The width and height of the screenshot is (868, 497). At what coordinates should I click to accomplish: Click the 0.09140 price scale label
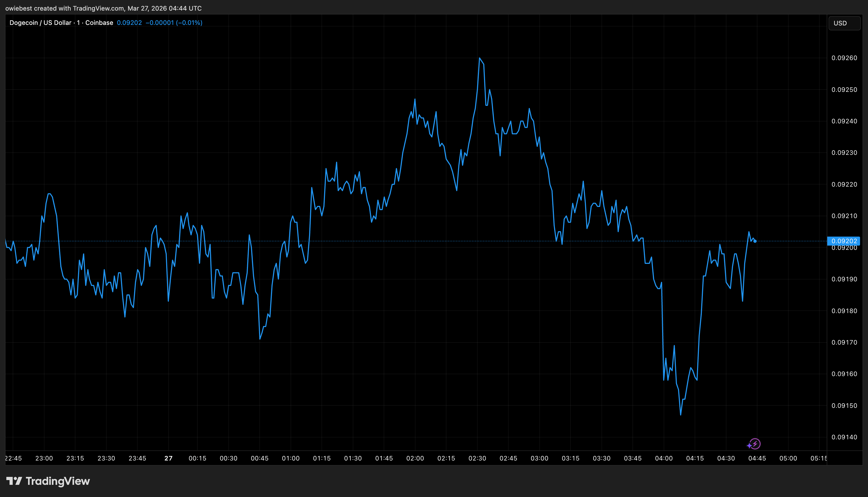click(x=844, y=437)
